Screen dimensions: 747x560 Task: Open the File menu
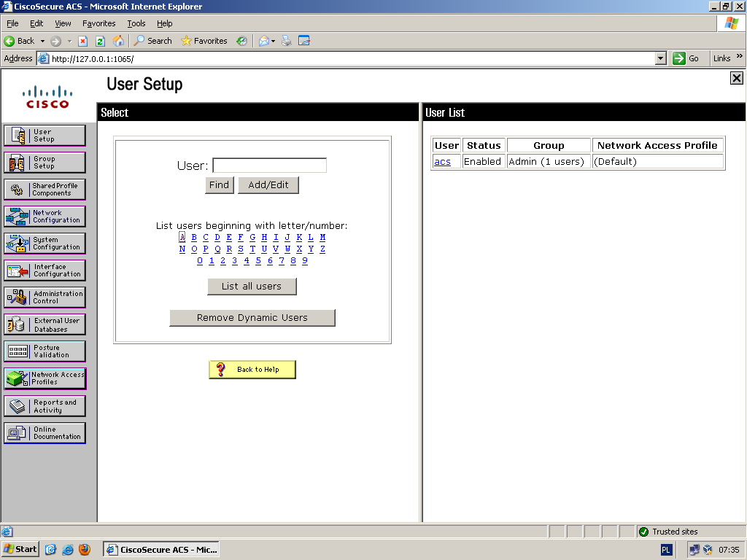pyautogui.click(x=12, y=23)
